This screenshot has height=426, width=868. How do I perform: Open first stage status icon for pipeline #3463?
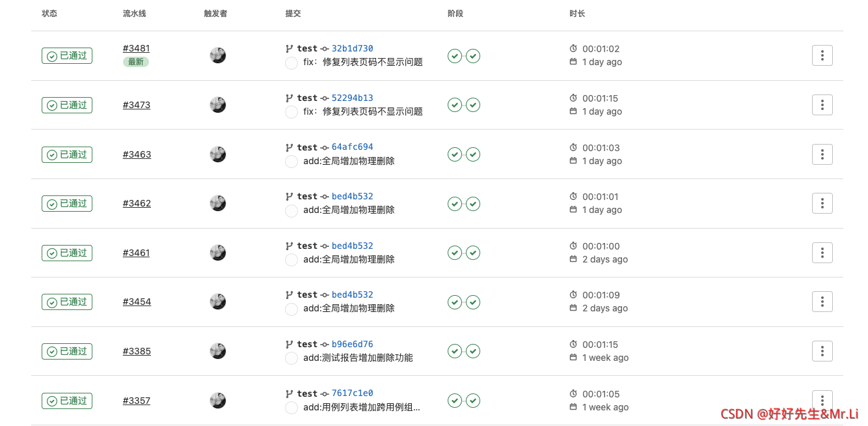(x=455, y=154)
